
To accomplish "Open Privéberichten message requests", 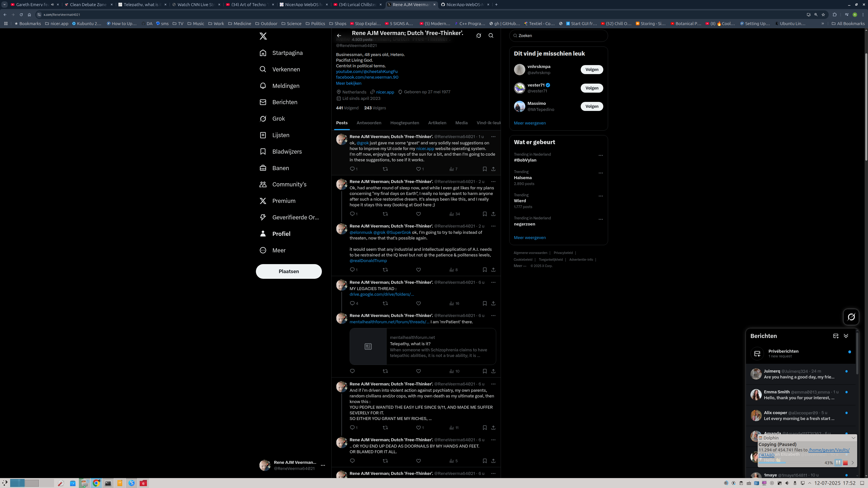I will coord(801,354).
